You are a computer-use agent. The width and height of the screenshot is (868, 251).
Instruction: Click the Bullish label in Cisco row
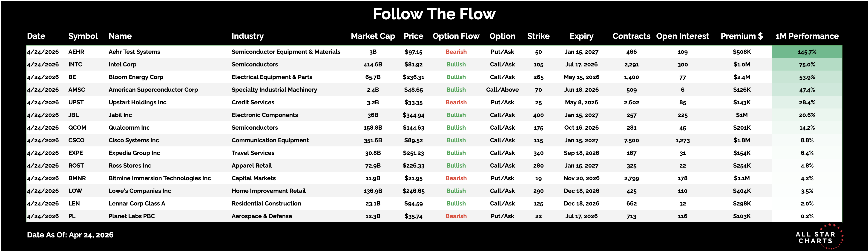[456, 140]
